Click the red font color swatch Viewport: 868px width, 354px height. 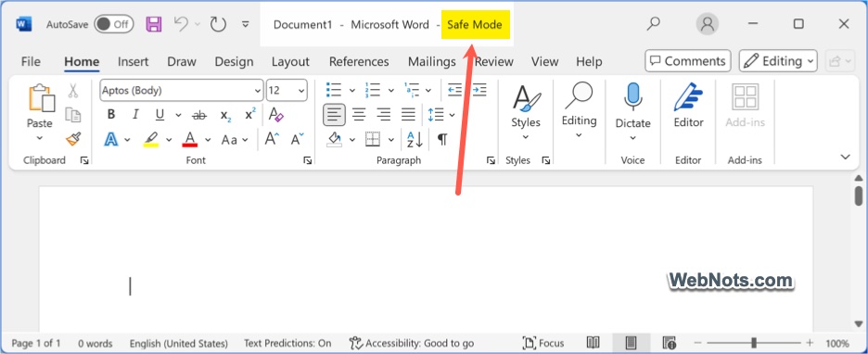point(190,145)
